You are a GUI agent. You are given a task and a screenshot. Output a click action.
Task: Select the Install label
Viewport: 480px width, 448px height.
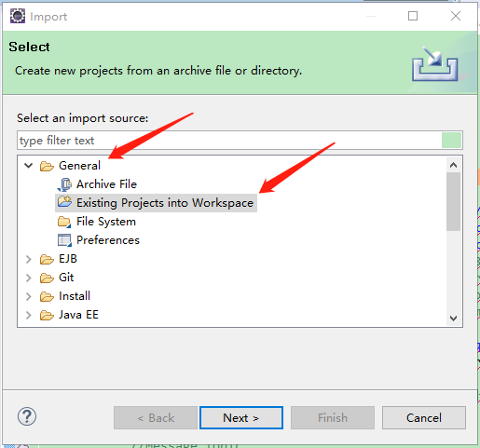(x=75, y=296)
